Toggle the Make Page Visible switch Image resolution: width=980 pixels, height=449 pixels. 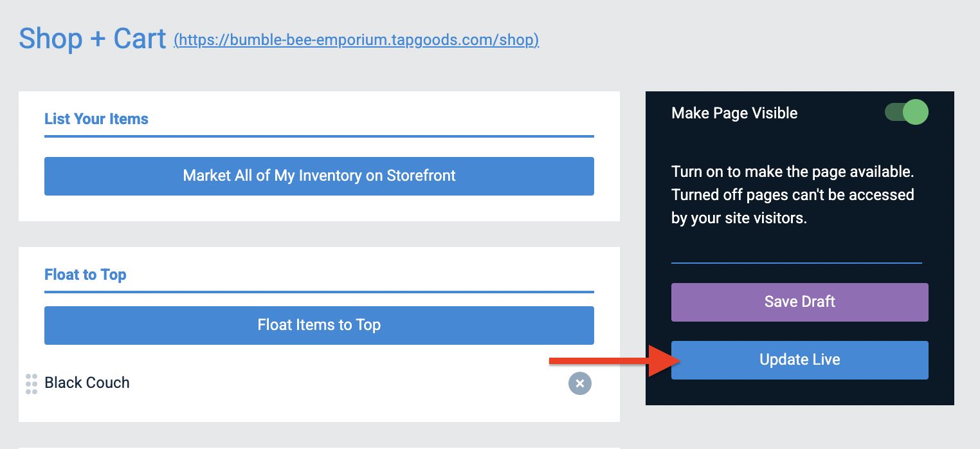pos(906,113)
